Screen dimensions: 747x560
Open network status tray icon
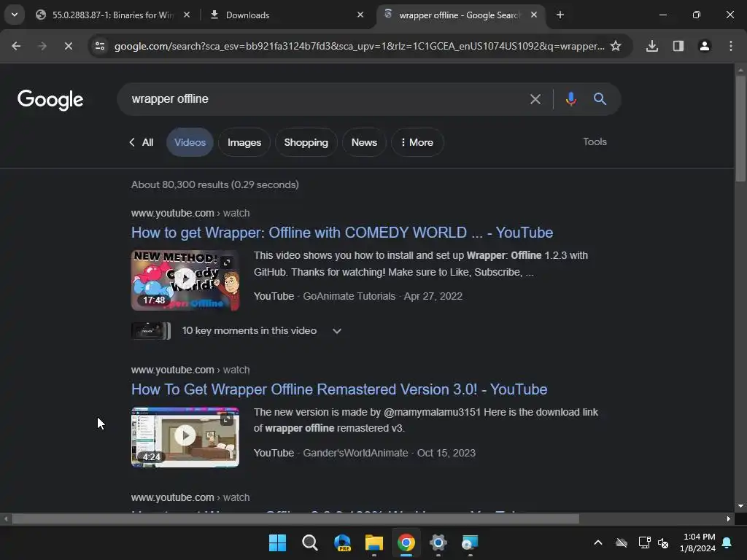coord(645,542)
